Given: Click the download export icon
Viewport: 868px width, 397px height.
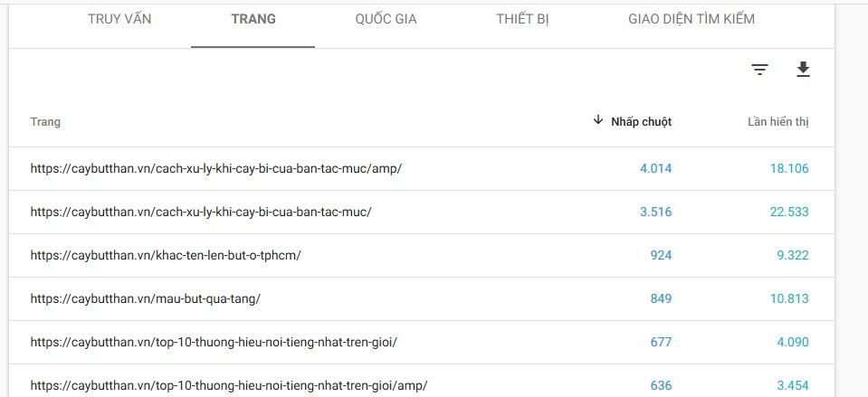Looking at the screenshot, I should (x=803, y=70).
